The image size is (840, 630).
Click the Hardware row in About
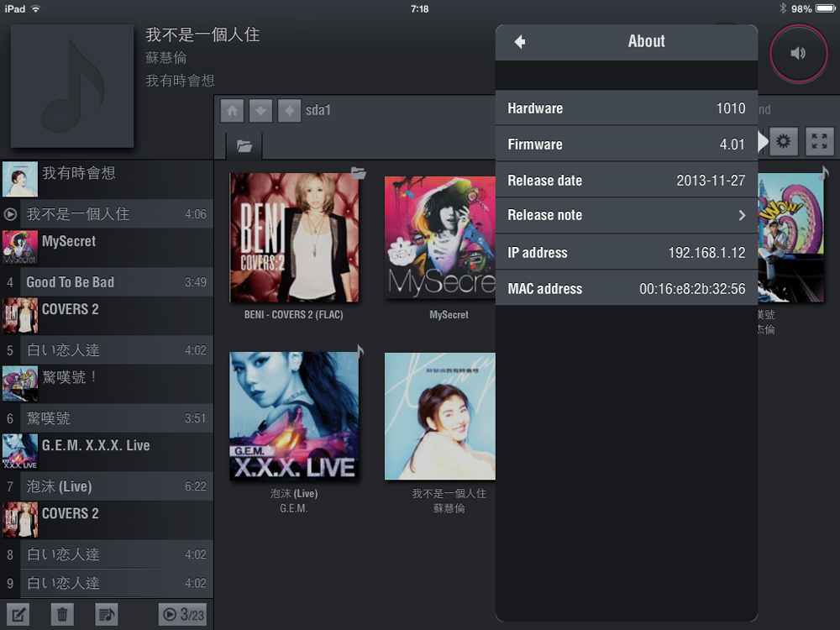pyautogui.click(x=627, y=108)
